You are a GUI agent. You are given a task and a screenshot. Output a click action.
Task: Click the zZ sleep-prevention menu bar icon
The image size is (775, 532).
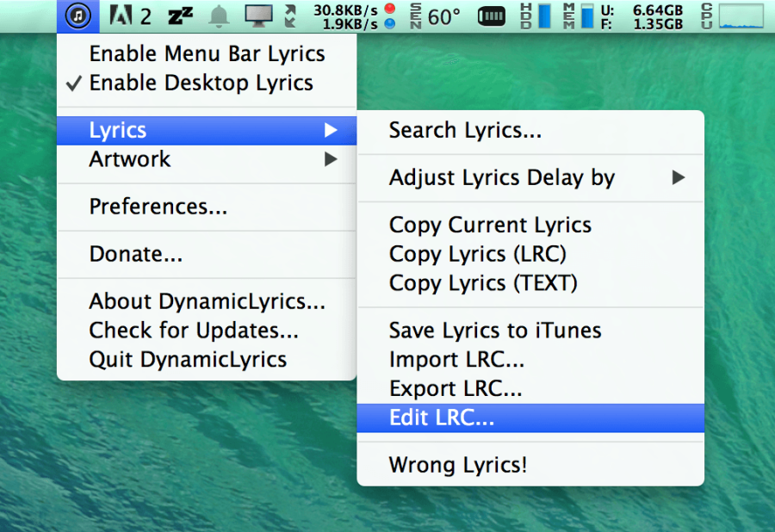tap(179, 15)
